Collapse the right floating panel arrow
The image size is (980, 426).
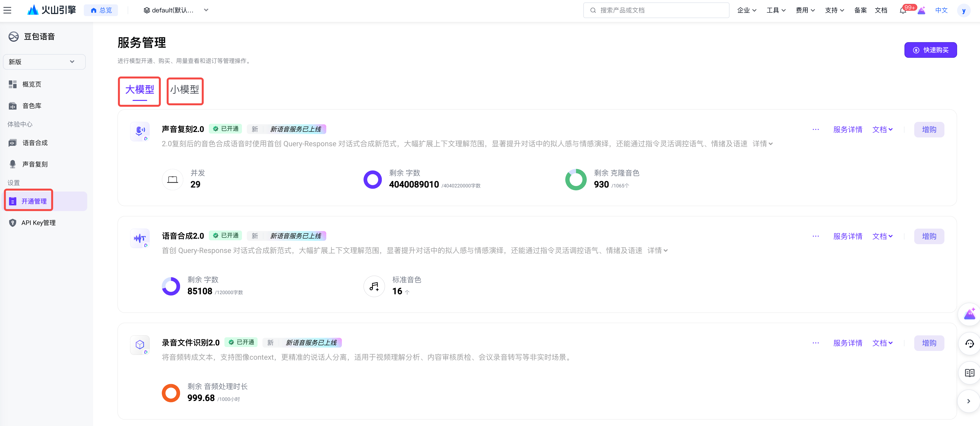pos(969,401)
